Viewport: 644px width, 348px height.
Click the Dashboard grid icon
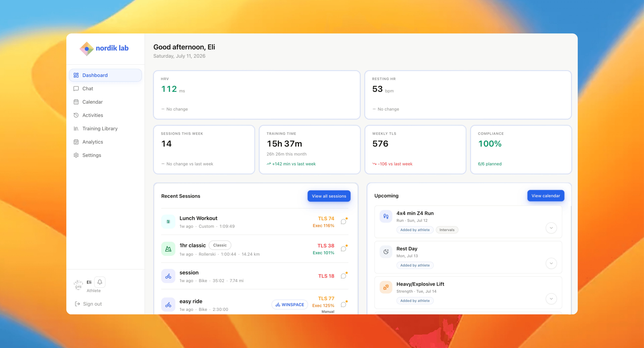point(76,75)
